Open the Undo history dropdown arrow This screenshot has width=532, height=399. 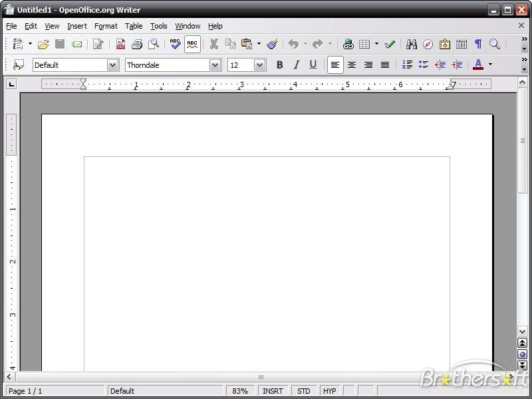(x=305, y=44)
